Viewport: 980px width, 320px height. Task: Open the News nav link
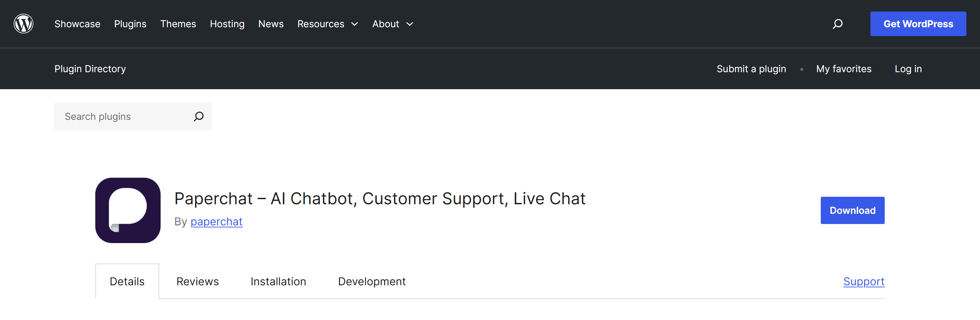point(271,24)
